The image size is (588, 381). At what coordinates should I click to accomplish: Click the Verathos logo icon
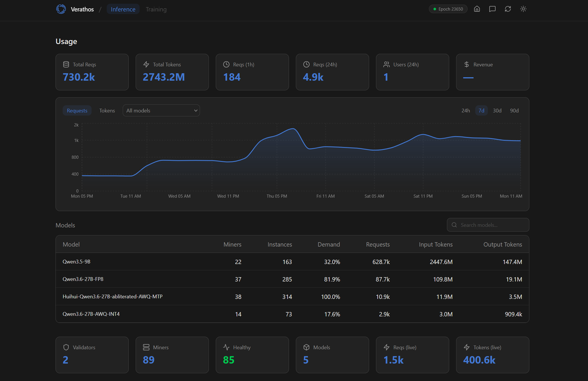[x=61, y=9]
